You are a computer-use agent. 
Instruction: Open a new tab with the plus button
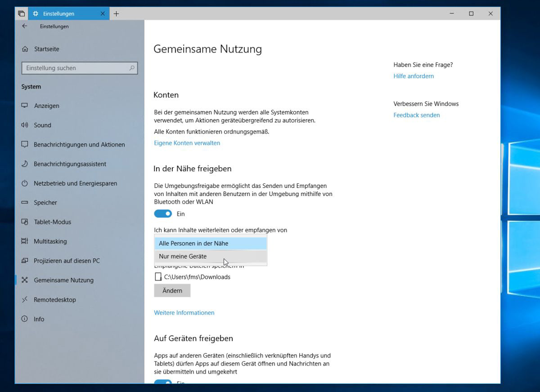pos(116,13)
